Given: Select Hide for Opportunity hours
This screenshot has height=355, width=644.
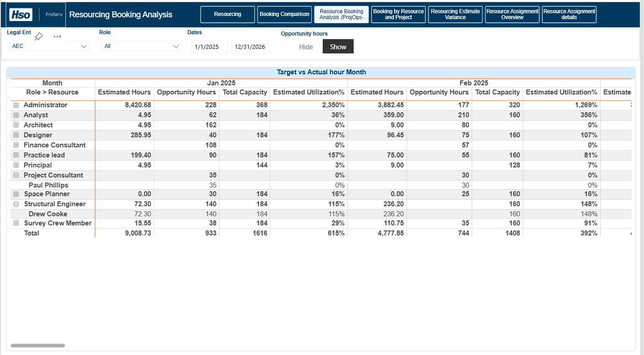Looking at the screenshot, I should (x=306, y=47).
